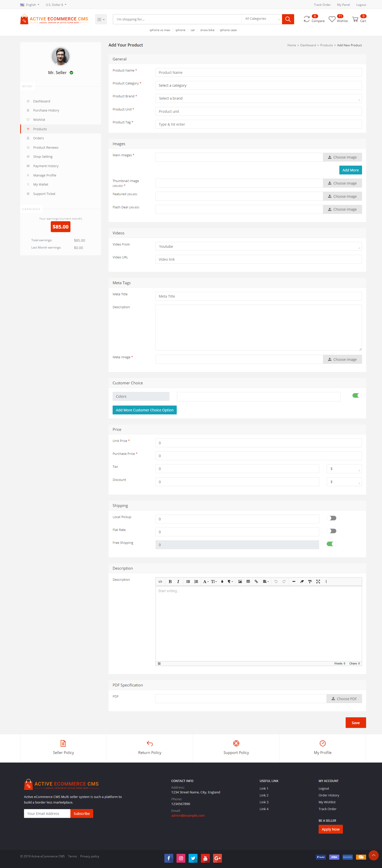Click the Save button

355,722
